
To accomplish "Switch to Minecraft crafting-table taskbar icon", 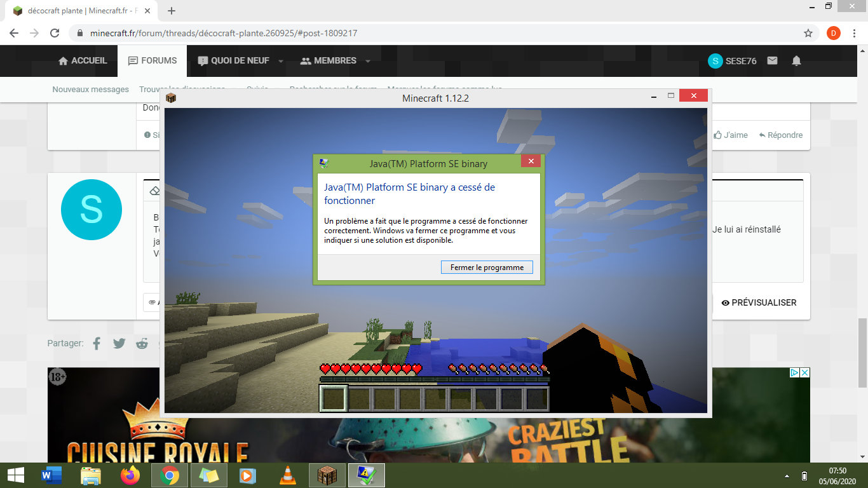I will (x=327, y=475).
